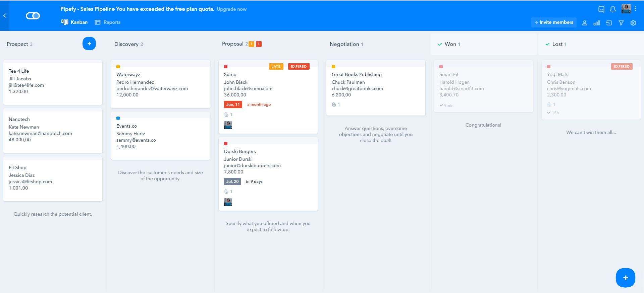Click attachment icon on Great Books Publishing card
The image size is (644, 293).
(x=334, y=104)
